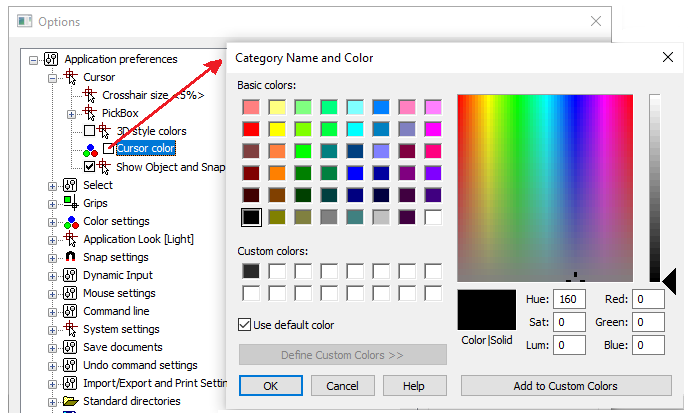Select the System settings tree item

[121, 329]
